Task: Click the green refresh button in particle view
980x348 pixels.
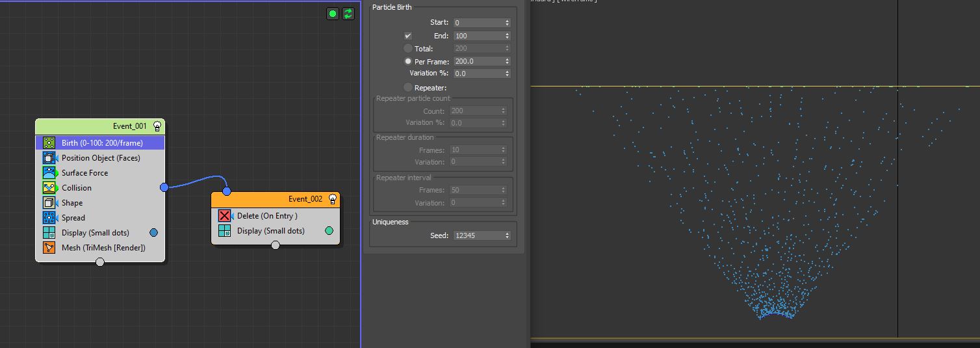Action: tap(348, 14)
